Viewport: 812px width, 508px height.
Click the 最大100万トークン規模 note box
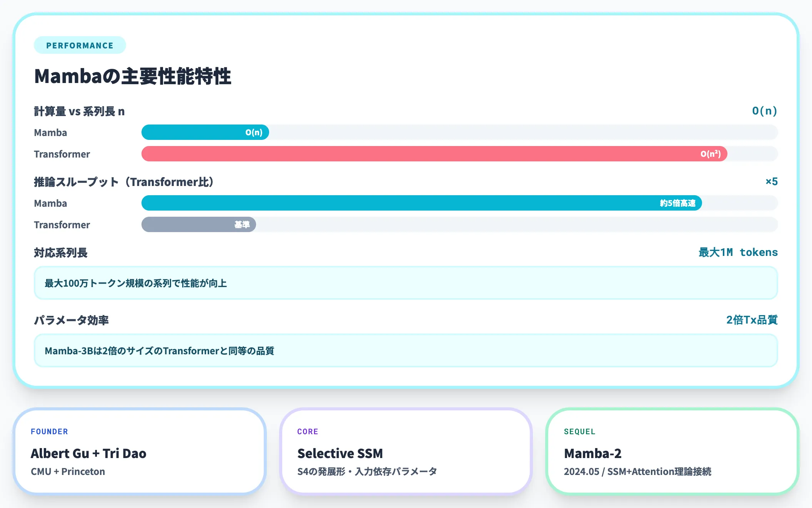[x=406, y=283]
